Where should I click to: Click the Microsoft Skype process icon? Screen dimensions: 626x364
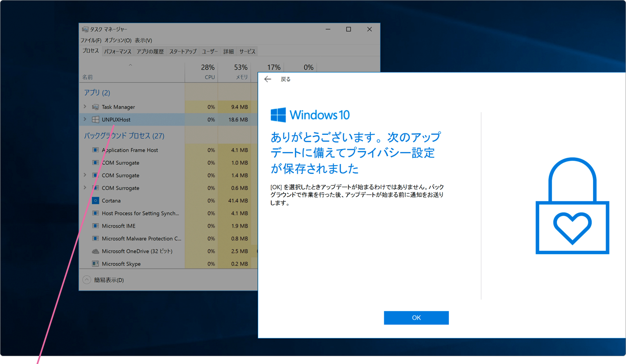click(x=95, y=264)
